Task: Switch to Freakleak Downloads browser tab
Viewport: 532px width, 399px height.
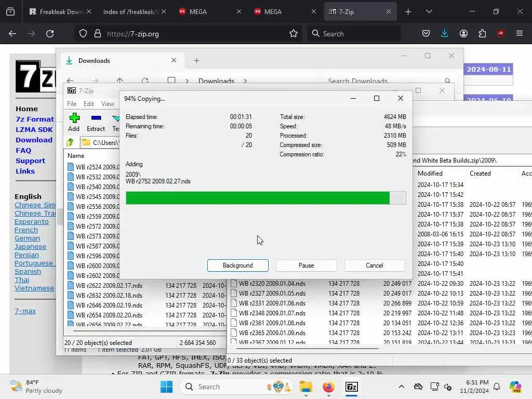Action: pyautogui.click(x=60, y=12)
